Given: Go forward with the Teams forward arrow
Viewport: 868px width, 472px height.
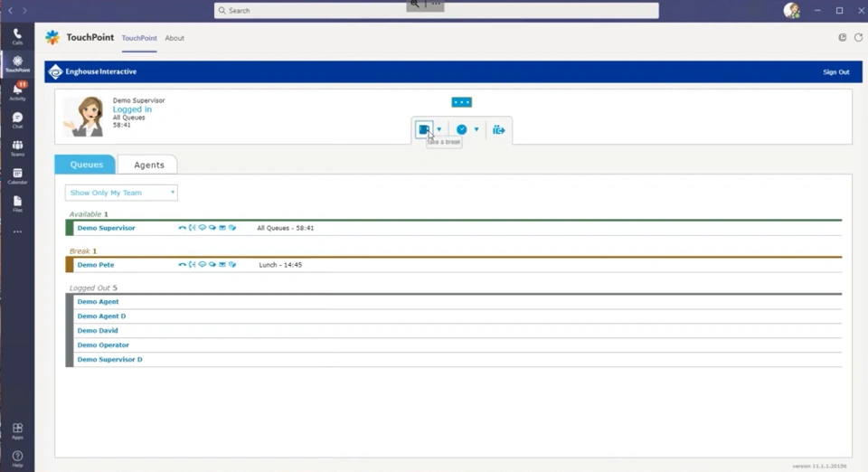Looking at the screenshot, I should click(24, 11).
